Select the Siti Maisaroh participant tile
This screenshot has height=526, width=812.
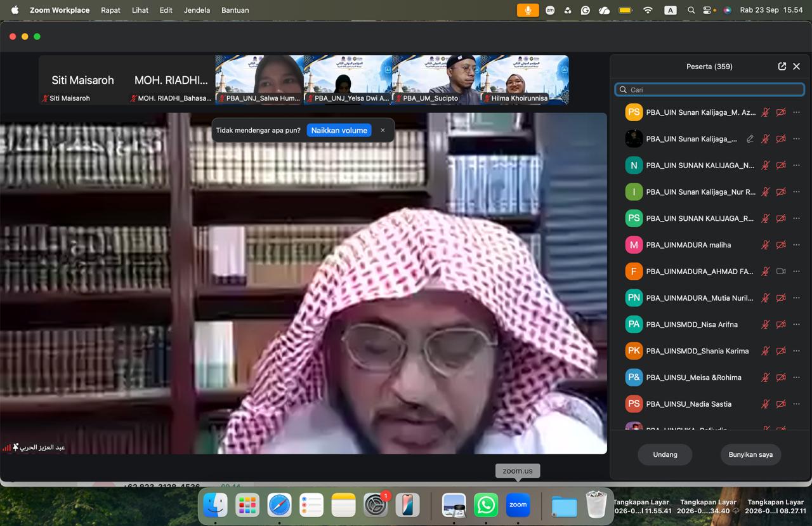82,80
